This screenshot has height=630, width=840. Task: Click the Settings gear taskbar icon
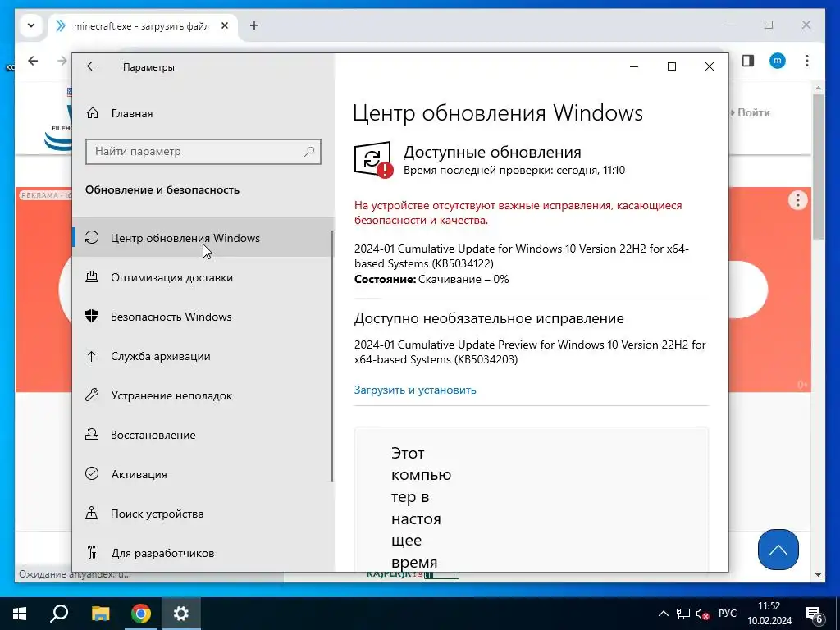[181, 614]
